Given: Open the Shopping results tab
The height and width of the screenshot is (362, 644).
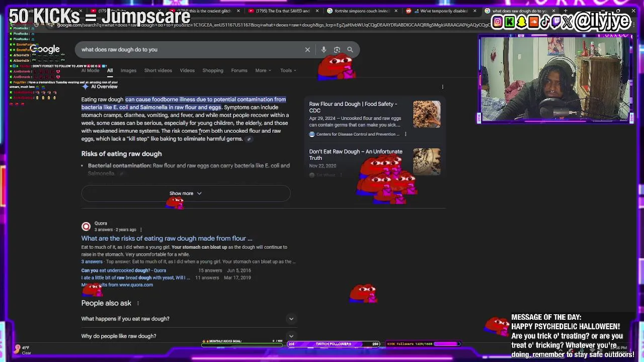Looking at the screenshot, I should point(213,70).
